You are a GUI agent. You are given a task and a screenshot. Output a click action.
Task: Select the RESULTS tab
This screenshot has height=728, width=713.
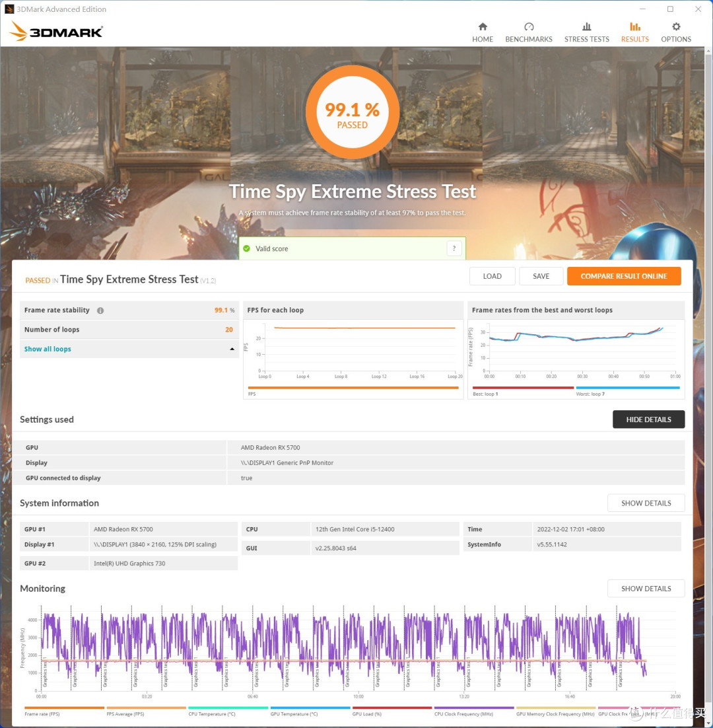[634, 32]
